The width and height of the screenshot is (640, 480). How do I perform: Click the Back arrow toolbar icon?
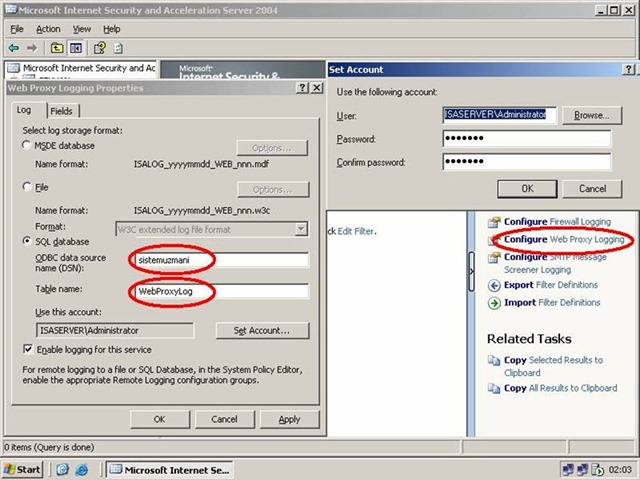pyautogui.click(x=14, y=49)
